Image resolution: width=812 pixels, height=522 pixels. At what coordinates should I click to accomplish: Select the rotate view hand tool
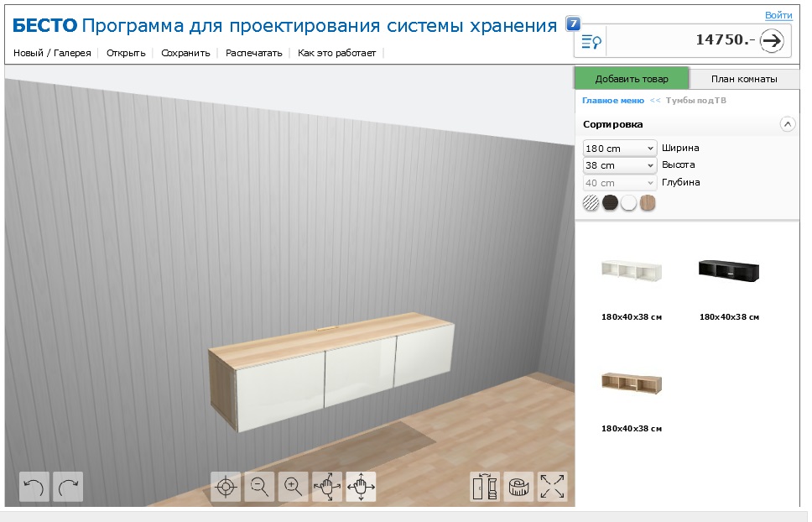[327, 486]
